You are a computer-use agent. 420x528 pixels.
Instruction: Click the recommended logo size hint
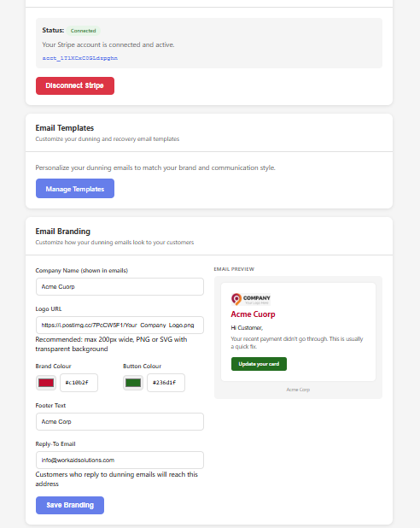111,344
